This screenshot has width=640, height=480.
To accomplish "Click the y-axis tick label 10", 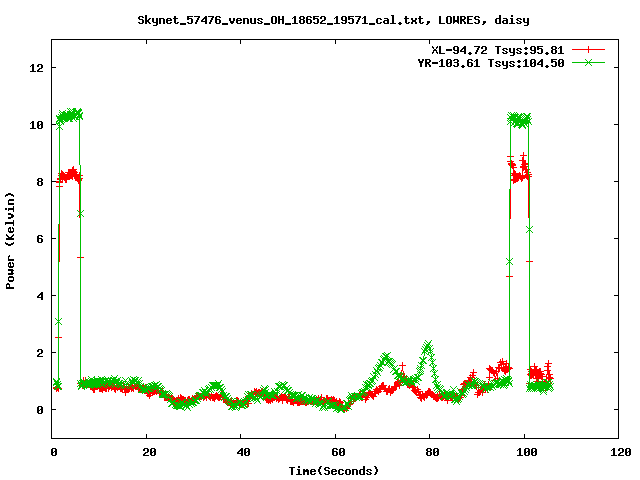I will tap(36, 125).
